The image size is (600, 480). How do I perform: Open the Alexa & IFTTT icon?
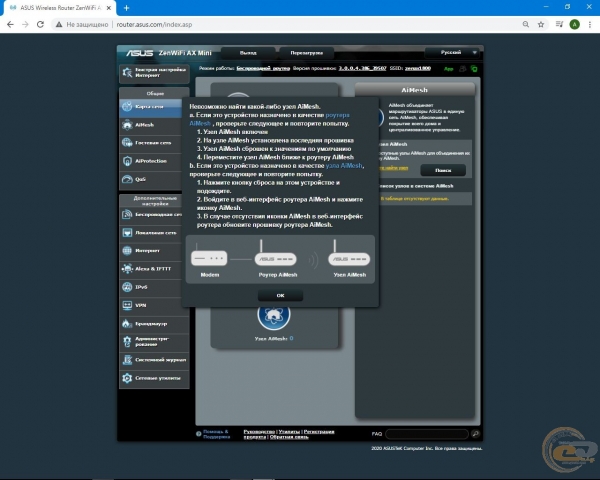pyautogui.click(x=127, y=269)
